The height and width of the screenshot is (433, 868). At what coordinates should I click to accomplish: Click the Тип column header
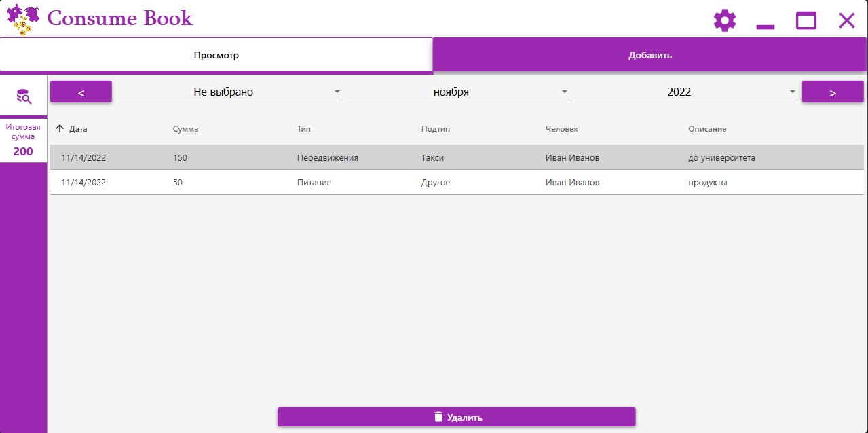pos(303,129)
